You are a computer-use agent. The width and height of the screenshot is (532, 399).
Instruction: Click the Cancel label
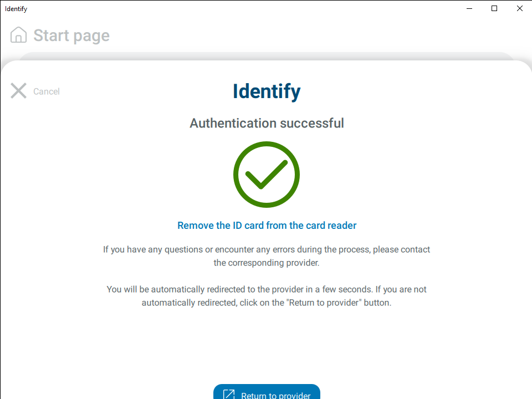(x=47, y=91)
